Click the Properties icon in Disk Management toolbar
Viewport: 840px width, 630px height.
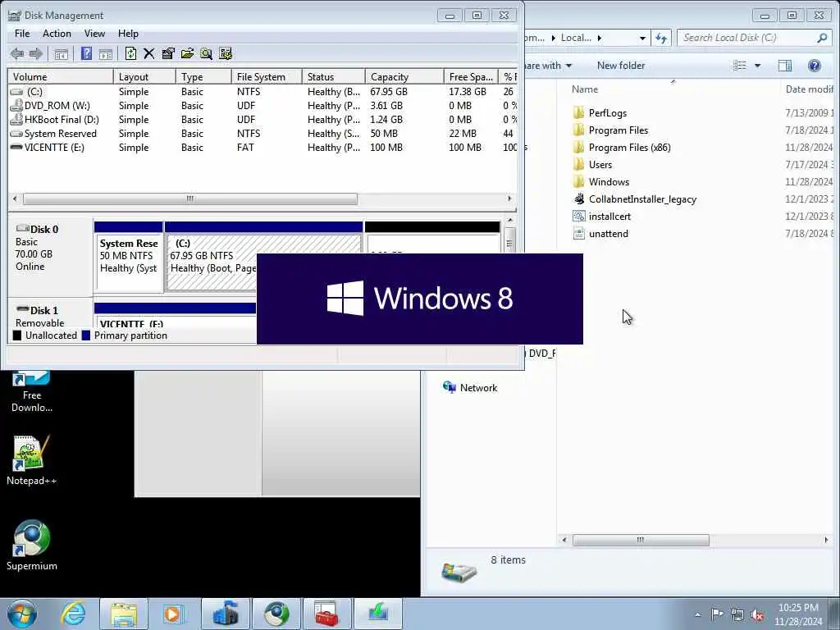point(168,53)
